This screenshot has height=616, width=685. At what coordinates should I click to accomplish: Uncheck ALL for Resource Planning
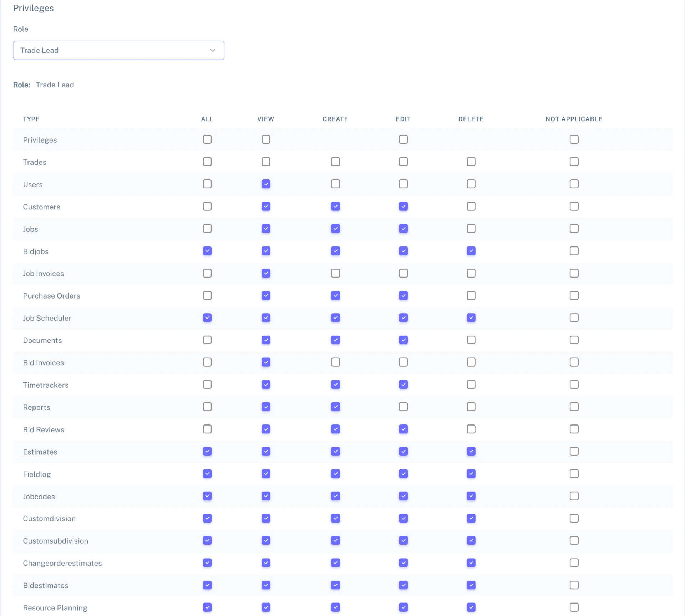[207, 607]
